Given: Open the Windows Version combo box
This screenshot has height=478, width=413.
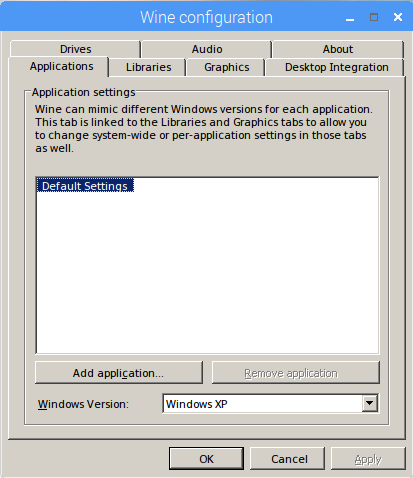Looking at the screenshot, I should coord(270,404).
